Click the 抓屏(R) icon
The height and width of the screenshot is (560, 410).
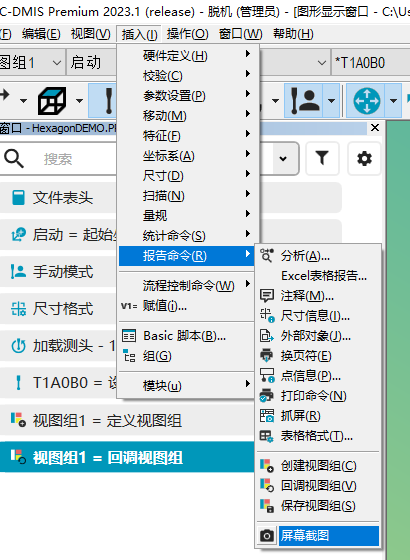tap(267, 416)
